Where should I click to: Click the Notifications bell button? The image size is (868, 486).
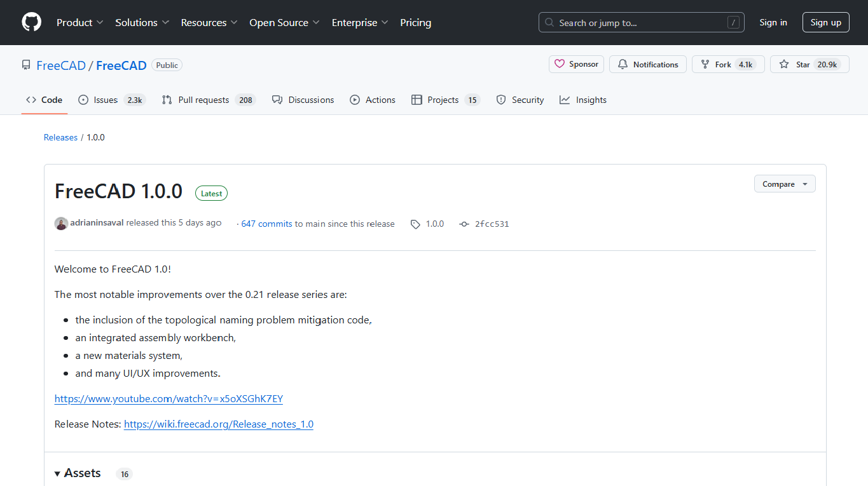[x=648, y=64]
